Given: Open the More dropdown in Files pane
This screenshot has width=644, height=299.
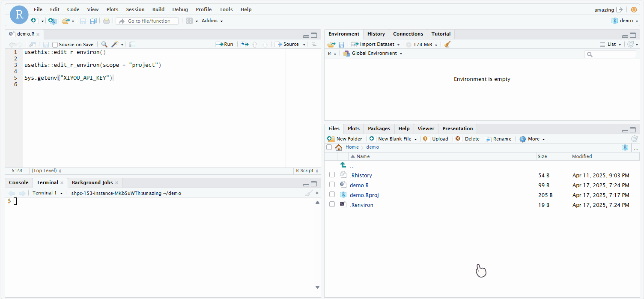Looking at the screenshot, I should (x=531, y=139).
